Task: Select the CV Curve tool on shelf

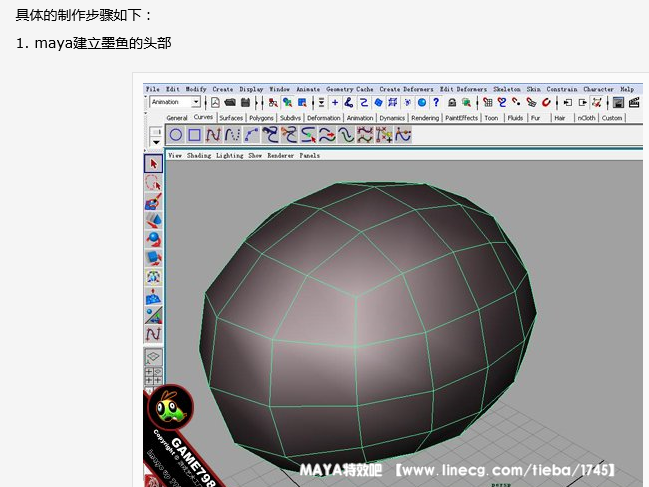Action: pos(213,135)
